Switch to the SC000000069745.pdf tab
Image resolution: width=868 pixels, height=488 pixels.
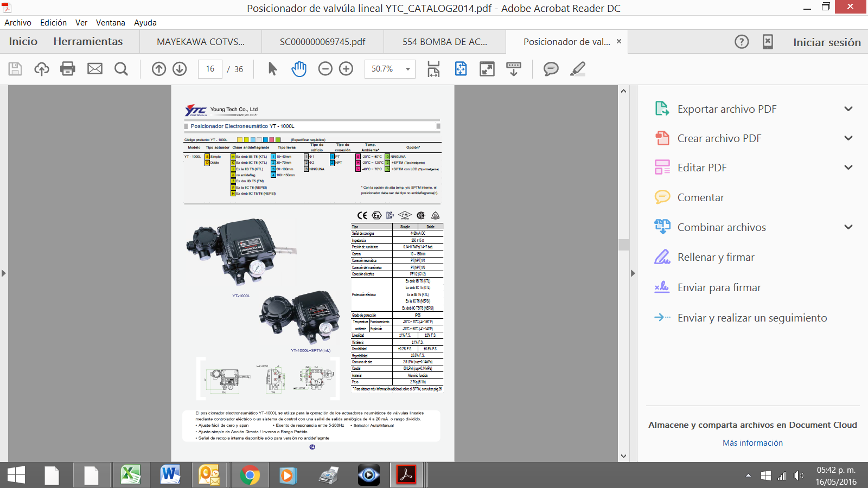tap(323, 42)
